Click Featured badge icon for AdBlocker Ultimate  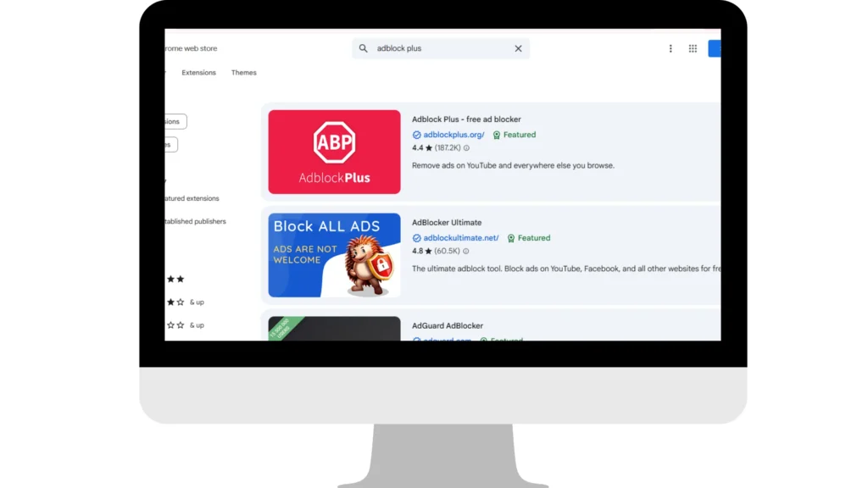coord(511,238)
